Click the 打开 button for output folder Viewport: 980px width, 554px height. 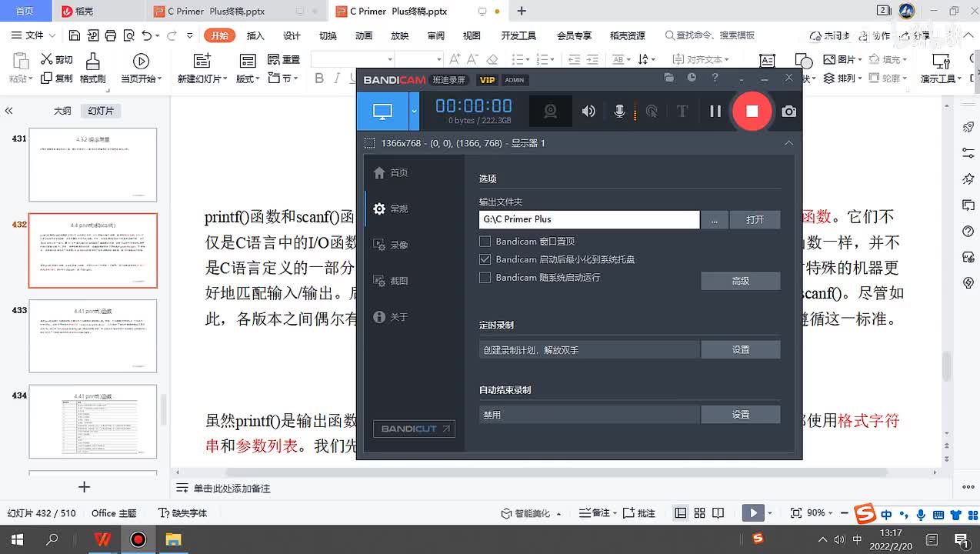755,219
